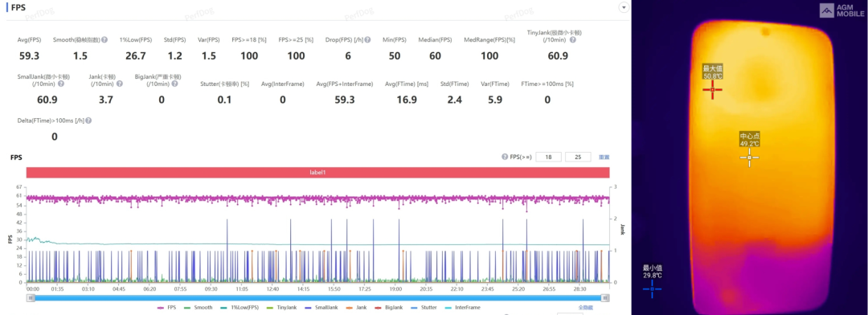Open help icon beside FPS(>=) threshold

pos(505,157)
